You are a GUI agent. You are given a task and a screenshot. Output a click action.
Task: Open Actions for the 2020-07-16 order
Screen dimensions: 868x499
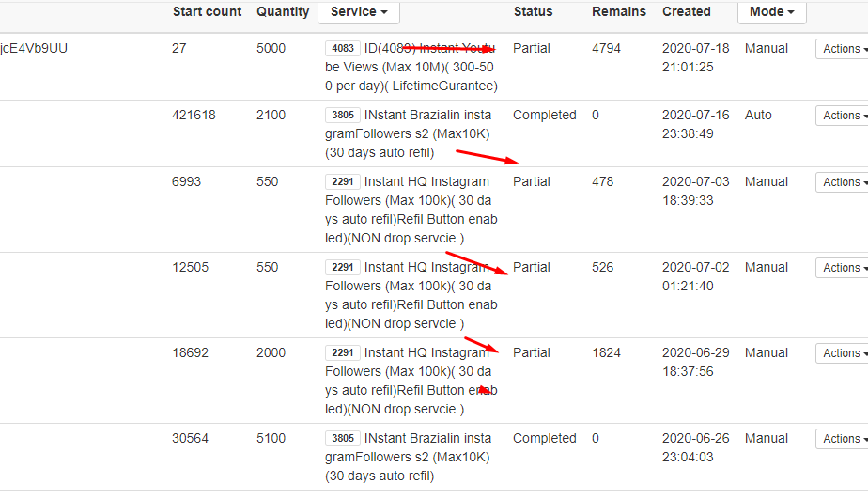(x=842, y=116)
